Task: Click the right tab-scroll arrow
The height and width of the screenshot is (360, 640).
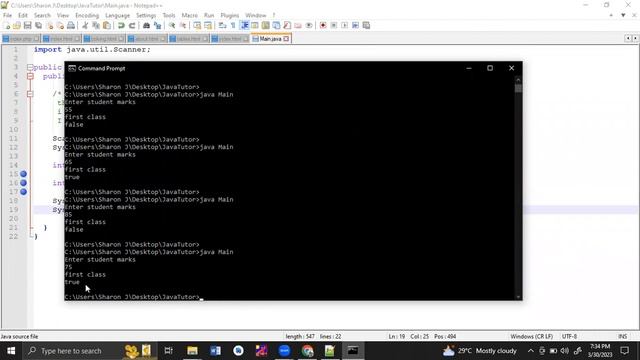Action: tap(635, 38)
